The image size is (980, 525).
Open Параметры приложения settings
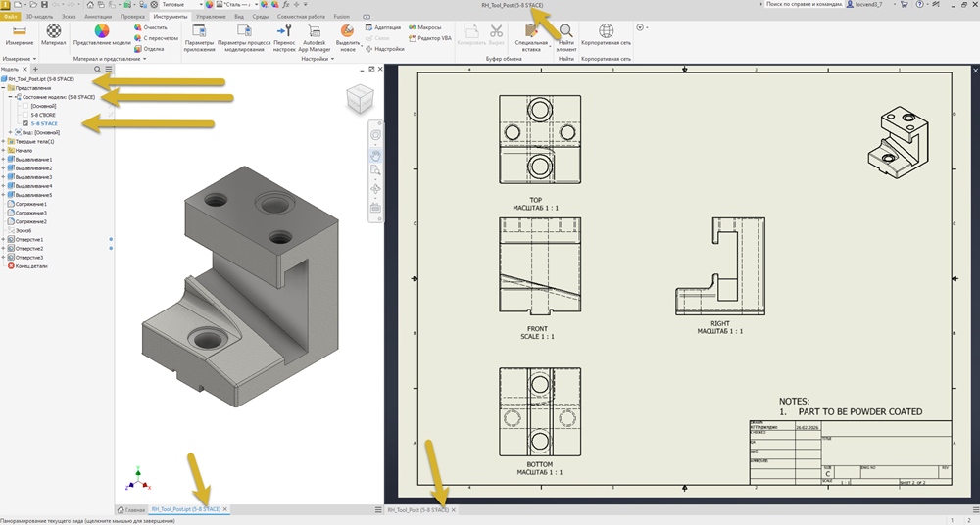click(199, 38)
